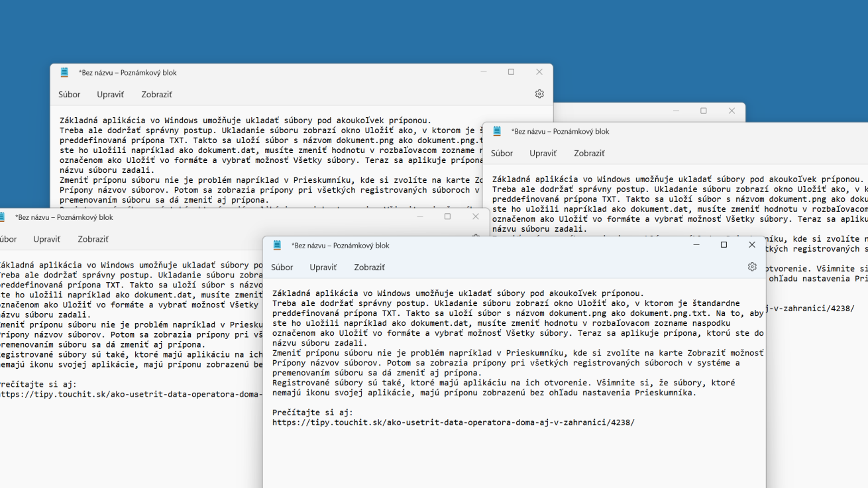Click Notepad icon in the top-left background window

[x=64, y=72]
